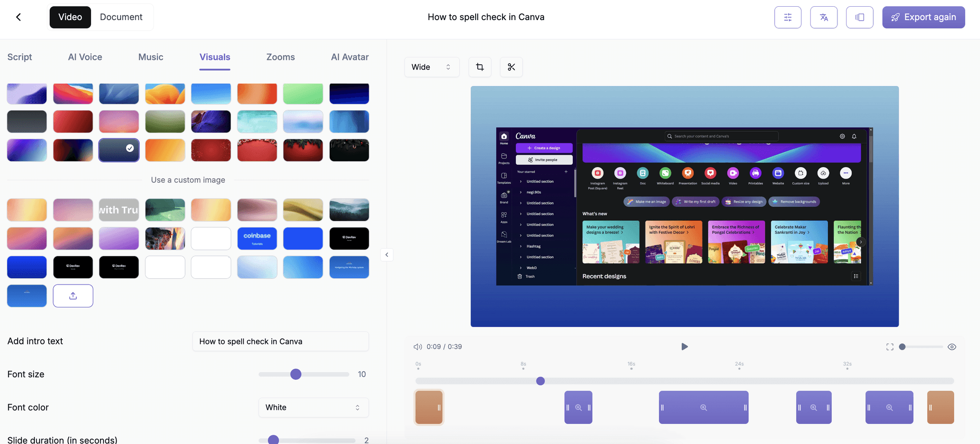
Task: Trim the clip with the scissors tool
Action: click(x=511, y=67)
